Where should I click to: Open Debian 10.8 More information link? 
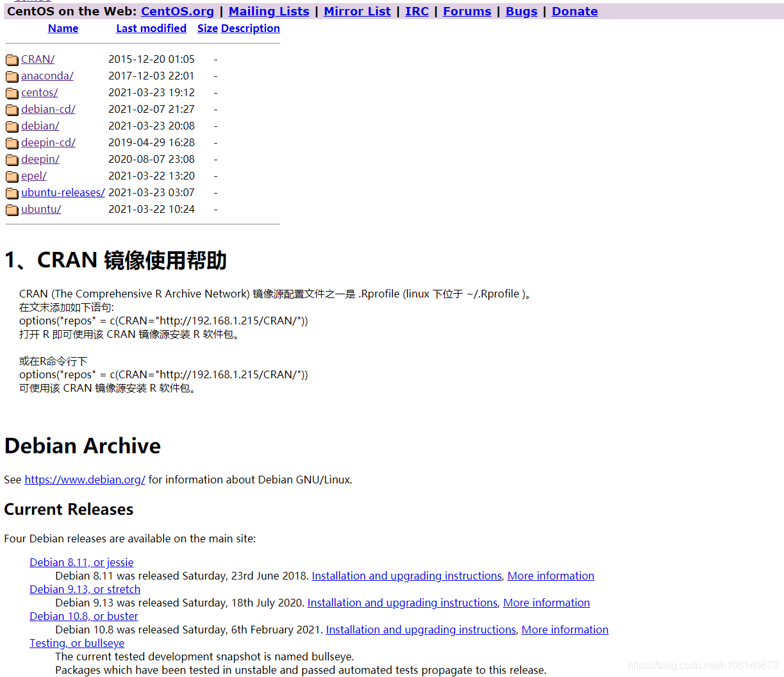click(565, 630)
